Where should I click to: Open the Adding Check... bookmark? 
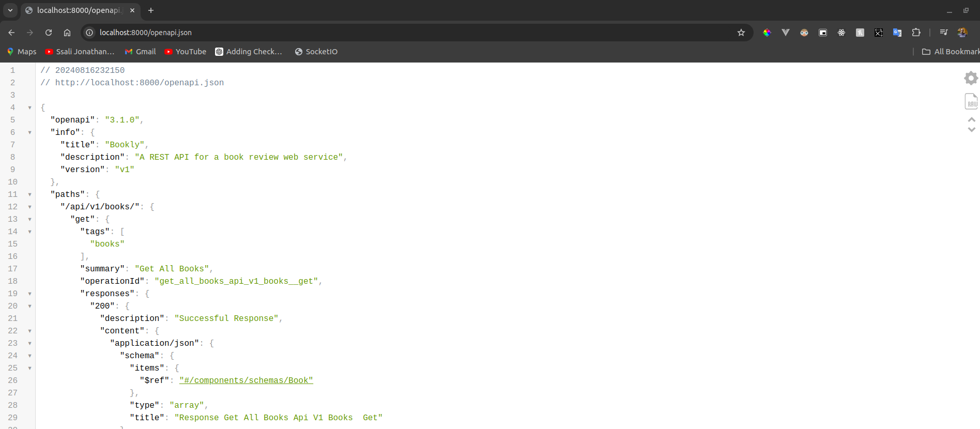pos(249,52)
